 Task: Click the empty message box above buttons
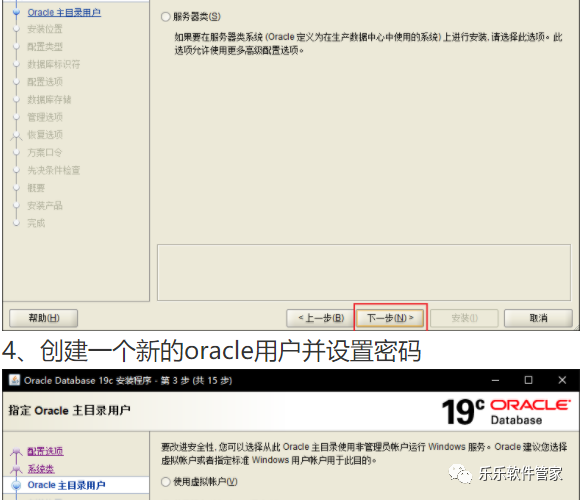(x=364, y=272)
